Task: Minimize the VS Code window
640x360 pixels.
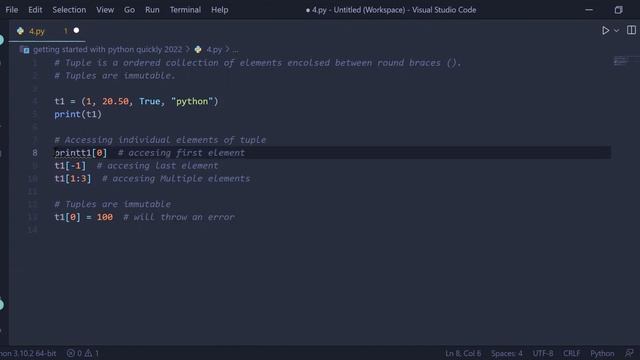Action: 589,10
